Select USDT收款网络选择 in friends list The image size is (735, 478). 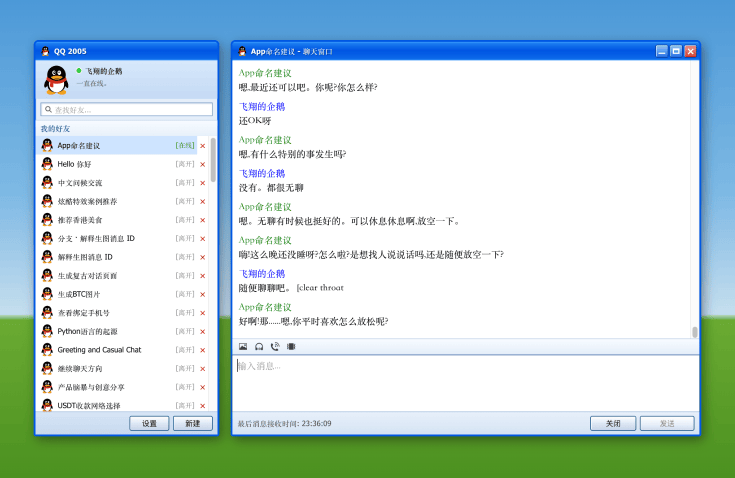click(x=116, y=405)
